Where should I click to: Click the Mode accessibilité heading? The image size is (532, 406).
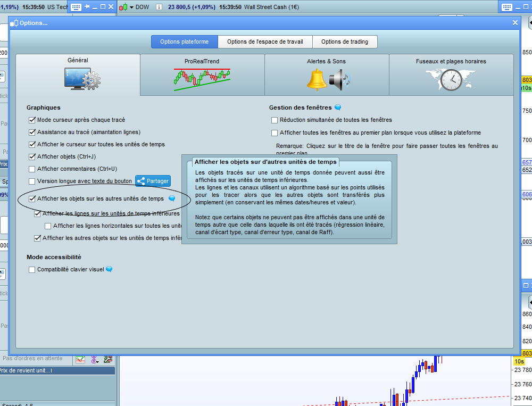[x=54, y=257]
